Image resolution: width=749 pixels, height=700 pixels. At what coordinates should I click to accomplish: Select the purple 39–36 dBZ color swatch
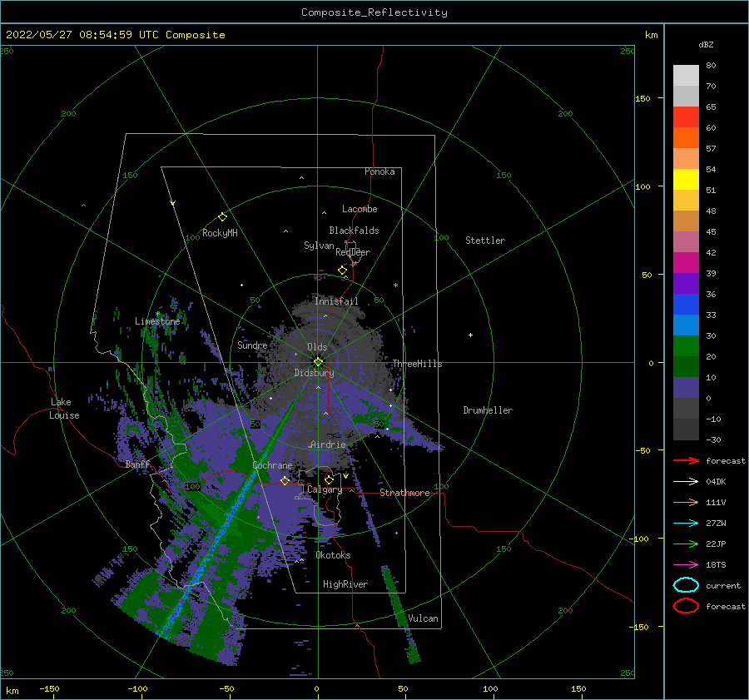pyautogui.click(x=686, y=284)
